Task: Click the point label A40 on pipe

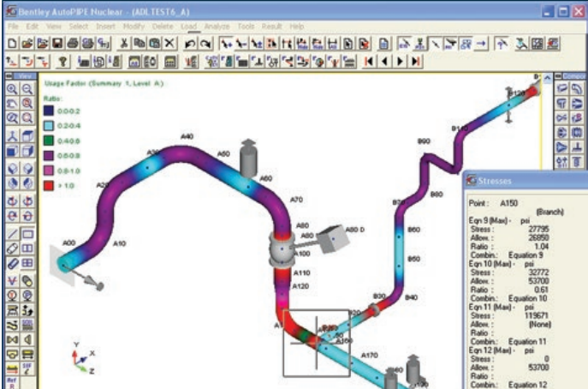Action: 187,136
